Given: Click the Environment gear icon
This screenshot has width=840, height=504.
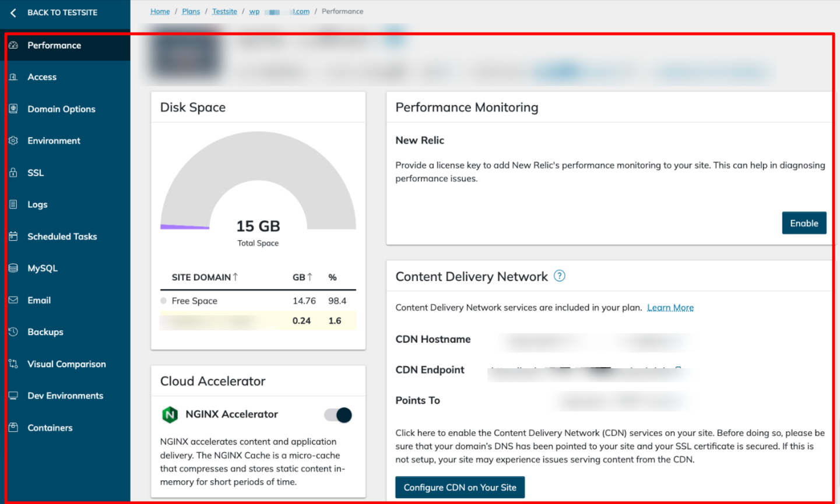Looking at the screenshot, I should pos(13,141).
